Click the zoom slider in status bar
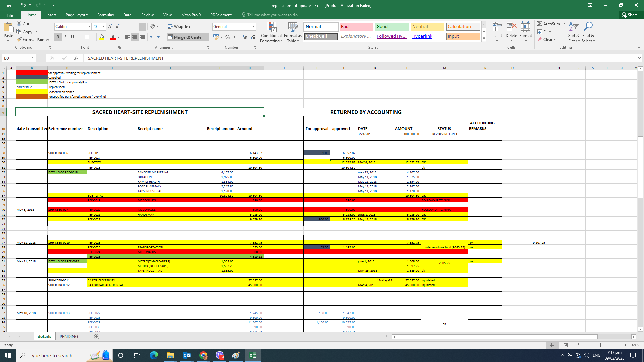The image size is (644, 362). point(600,345)
